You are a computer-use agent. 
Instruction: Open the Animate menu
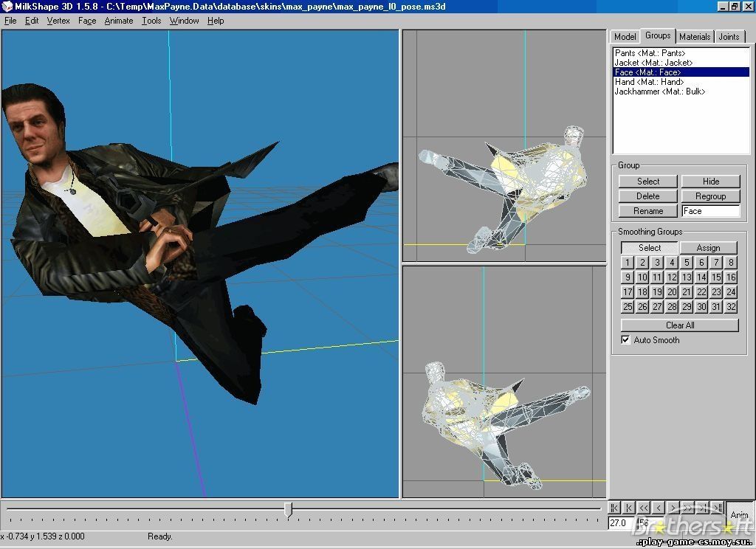click(x=119, y=21)
